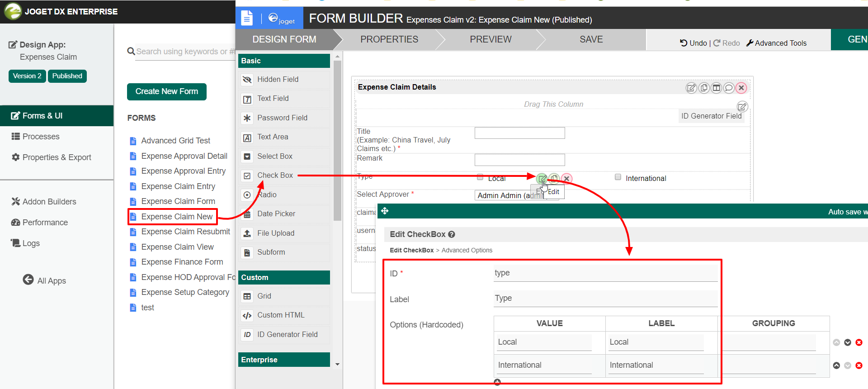
Task: Switch to the Properties step
Action: pyautogui.click(x=389, y=39)
